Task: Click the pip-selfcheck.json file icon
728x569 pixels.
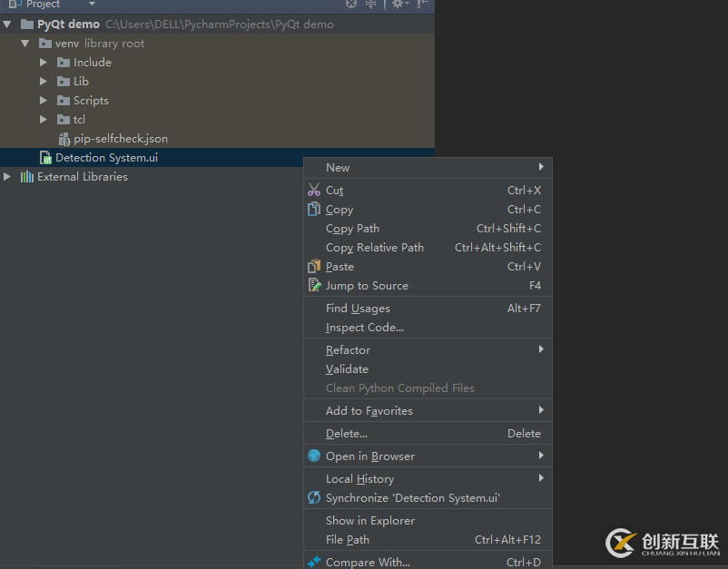Action: click(64, 139)
